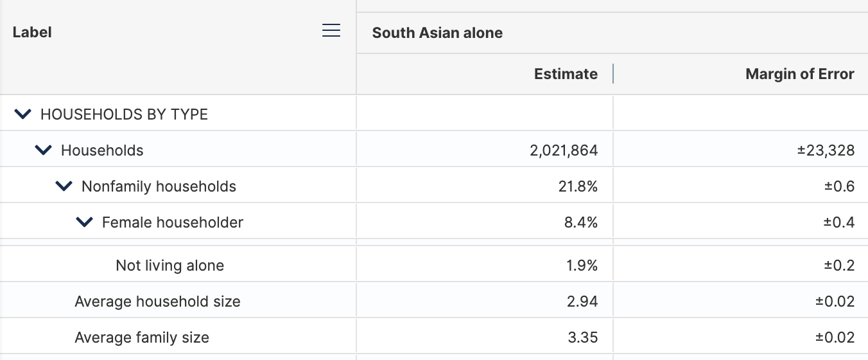The image size is (868, 360).
Task: Click the Margin of Error column header
Action: [800, 74]
